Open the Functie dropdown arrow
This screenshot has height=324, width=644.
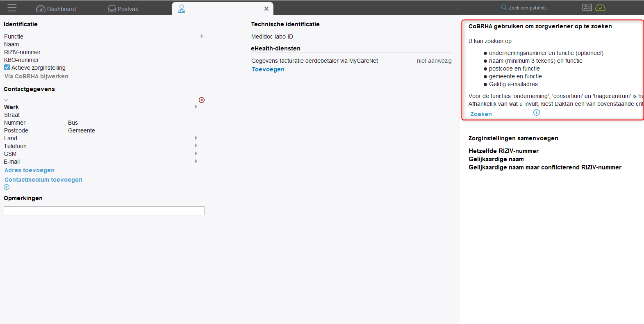202,36
